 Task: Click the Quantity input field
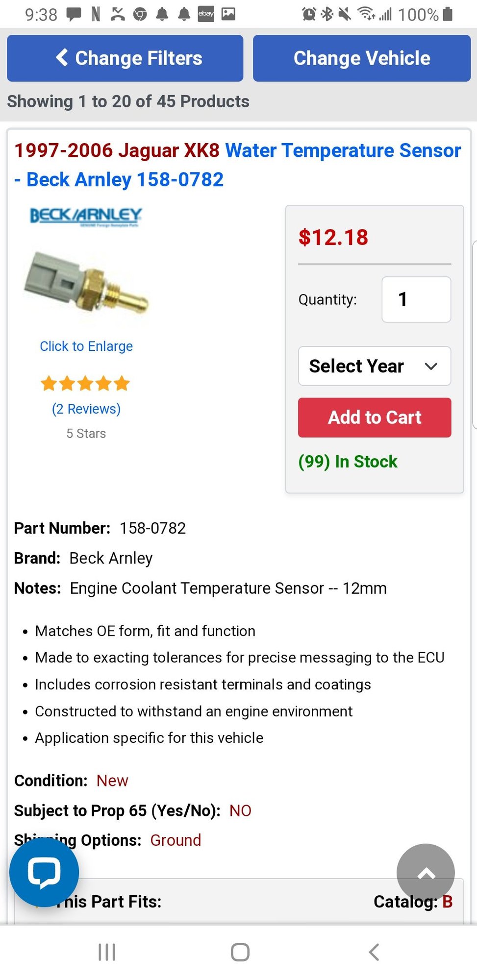pyautogui.click(x=416, y=299)
